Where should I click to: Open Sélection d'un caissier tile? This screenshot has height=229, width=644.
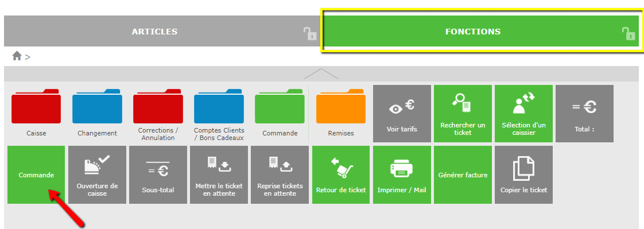(x=523, y=114)
